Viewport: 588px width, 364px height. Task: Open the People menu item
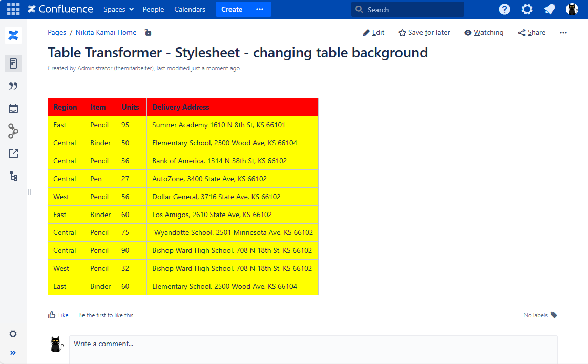pyautogui.click(x=153, y=9)
